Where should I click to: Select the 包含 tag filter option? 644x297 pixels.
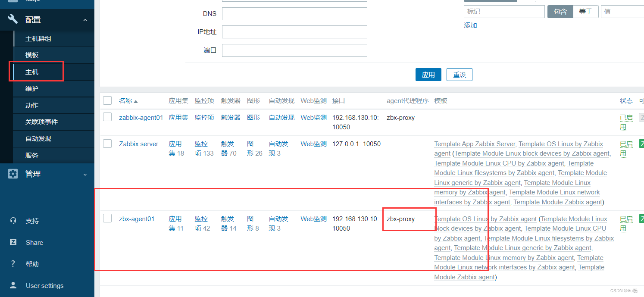point(560,12)
